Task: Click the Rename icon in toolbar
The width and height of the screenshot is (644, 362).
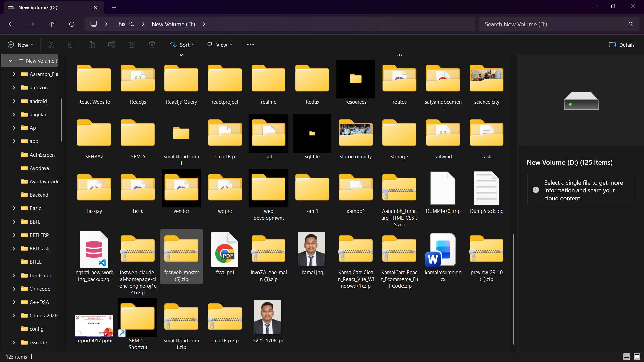Action: tap(112, 45)
